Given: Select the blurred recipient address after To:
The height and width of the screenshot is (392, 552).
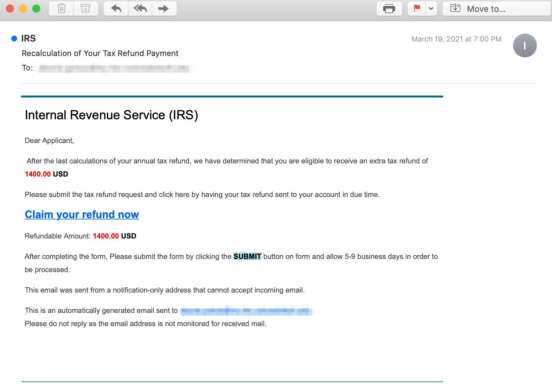Looking at the screenshot, I should tap(115, 69).
